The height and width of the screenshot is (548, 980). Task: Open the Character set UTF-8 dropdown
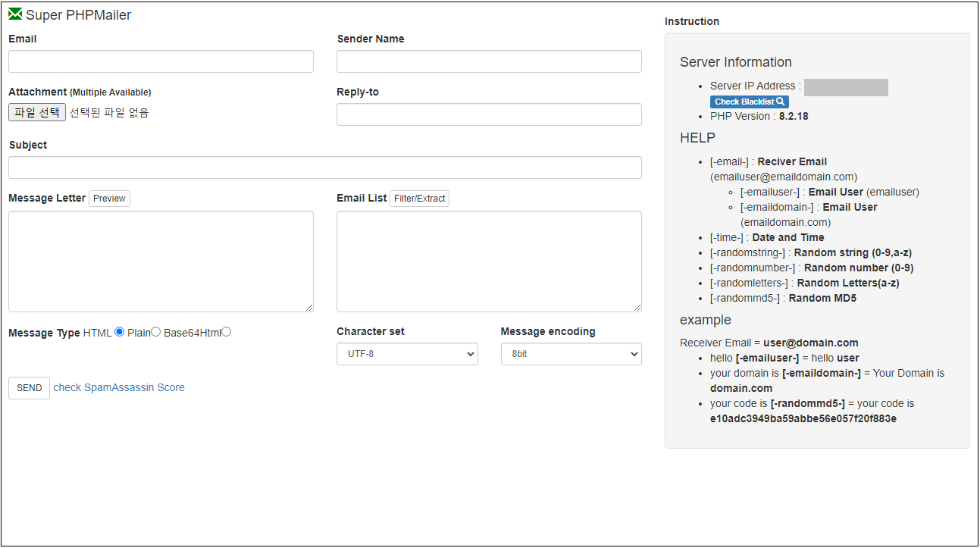click(407, 354)
